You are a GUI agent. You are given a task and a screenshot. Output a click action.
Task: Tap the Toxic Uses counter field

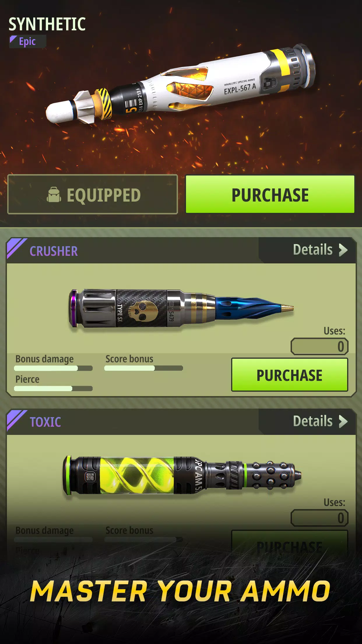pyautogui.click(x=319, y=518)
